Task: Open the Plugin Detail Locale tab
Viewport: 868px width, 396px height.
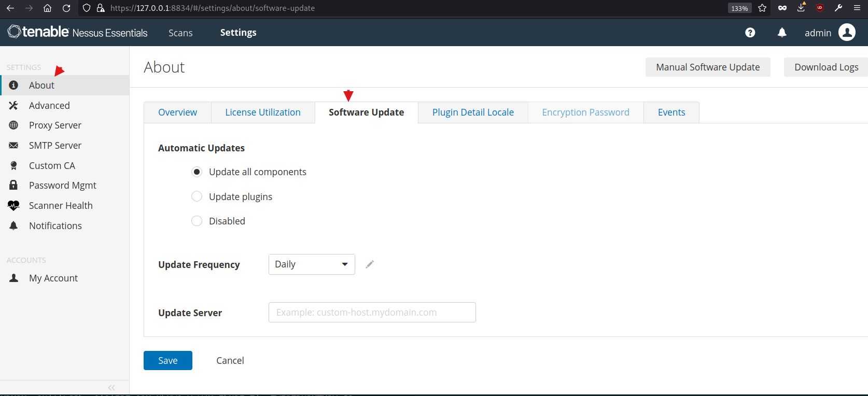Action: 473,112
